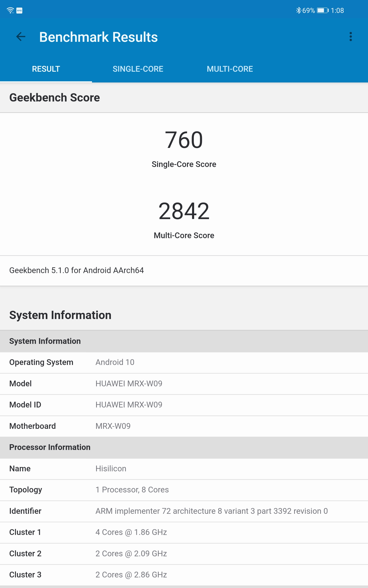
Task: Select the Hisilicon processor name
Action: click(x=111, y=469)
